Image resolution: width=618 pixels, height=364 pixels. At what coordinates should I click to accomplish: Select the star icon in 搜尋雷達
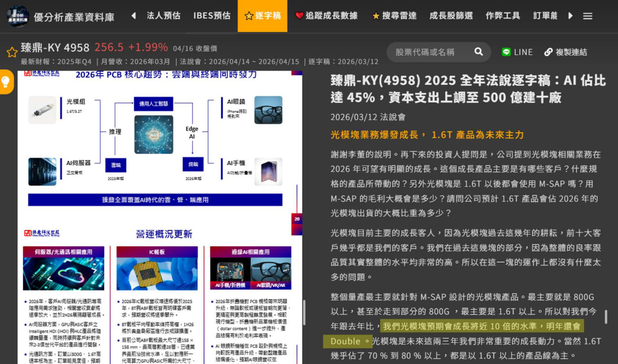376,15
